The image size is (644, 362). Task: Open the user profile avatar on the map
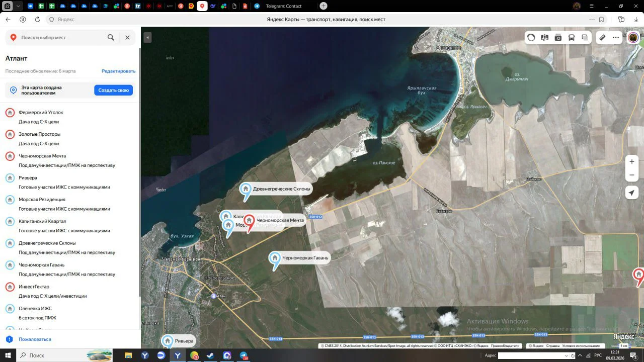point(633,37)
